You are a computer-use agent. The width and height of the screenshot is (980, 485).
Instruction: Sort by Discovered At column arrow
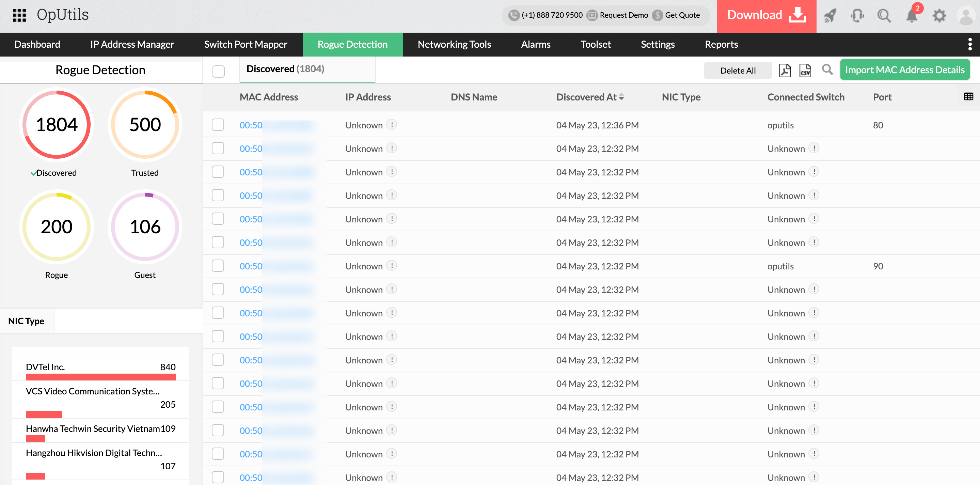pos(621,97)
